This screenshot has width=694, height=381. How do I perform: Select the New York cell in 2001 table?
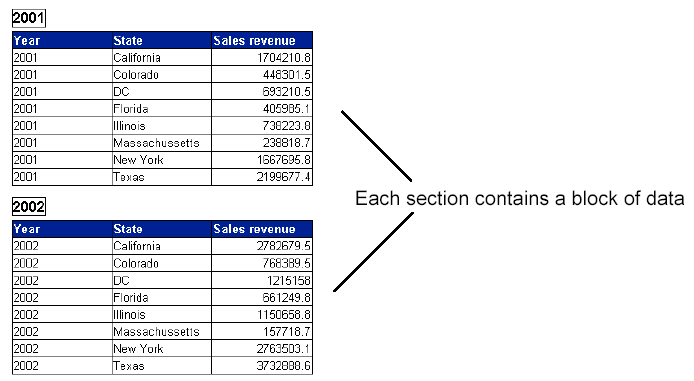(162, 160)
